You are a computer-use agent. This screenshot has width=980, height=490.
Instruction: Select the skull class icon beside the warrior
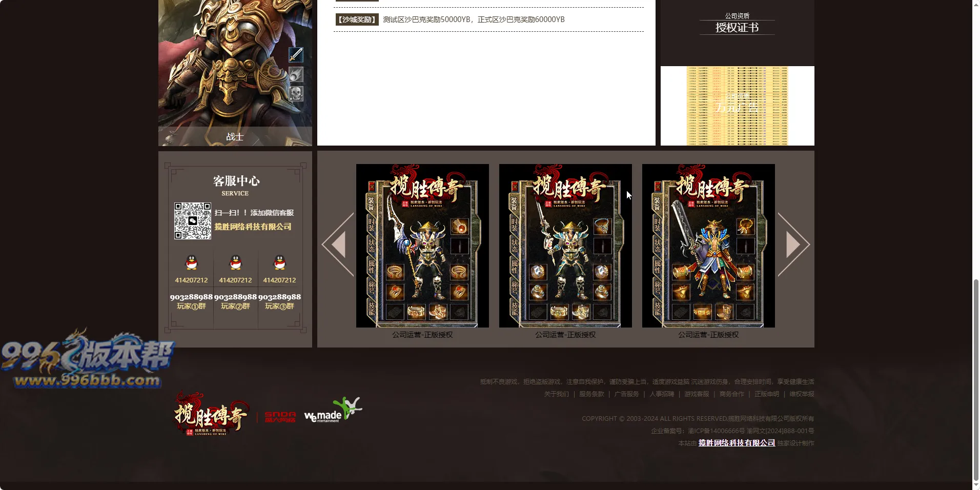[296, 94]
